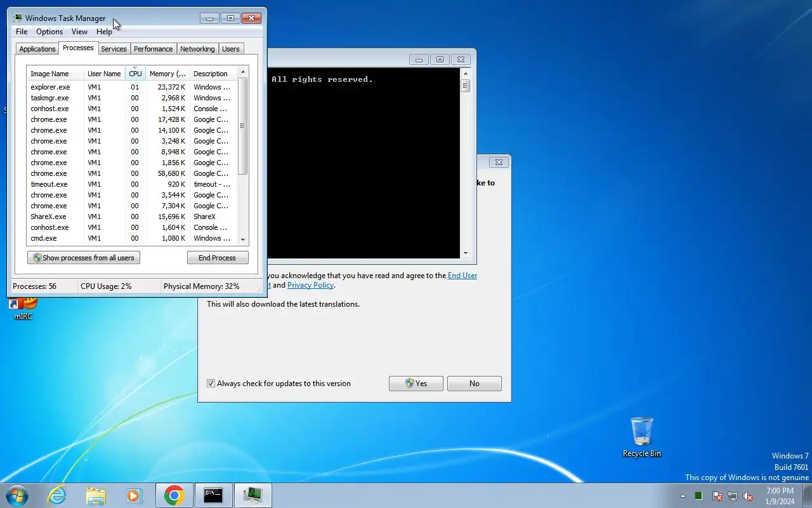The width and height of the screenshot is (812, 508).
Task: Click Yes in the update dialog
Action: click(x=416, y=384)
